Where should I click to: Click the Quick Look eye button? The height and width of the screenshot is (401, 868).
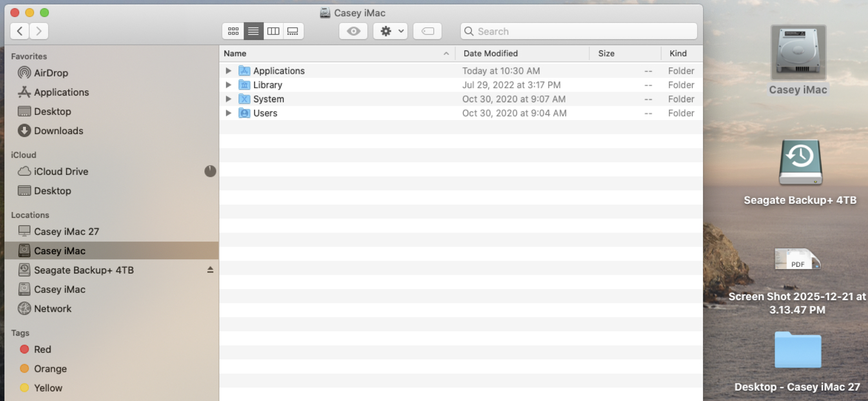point(353,31)
